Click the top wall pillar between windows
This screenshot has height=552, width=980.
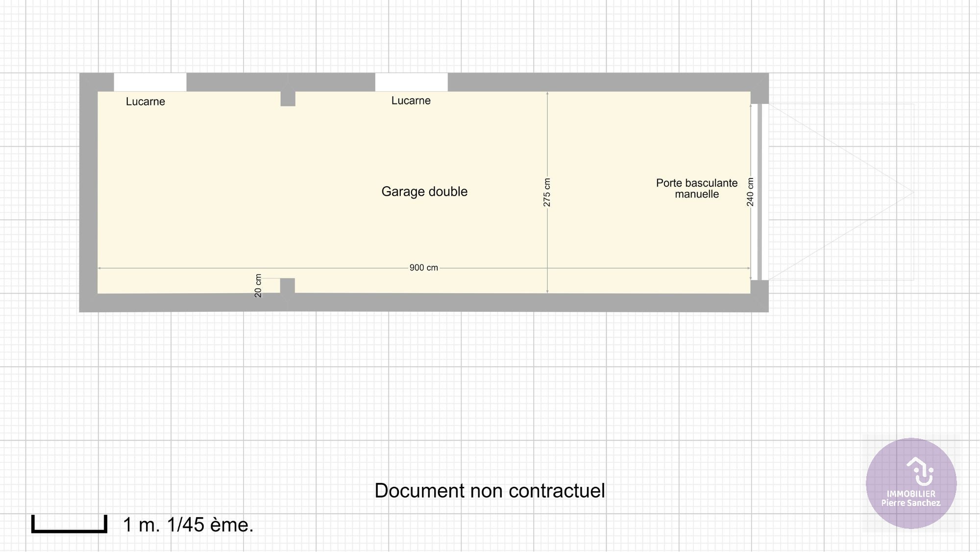pyautogui.click(x=288, y=98)
